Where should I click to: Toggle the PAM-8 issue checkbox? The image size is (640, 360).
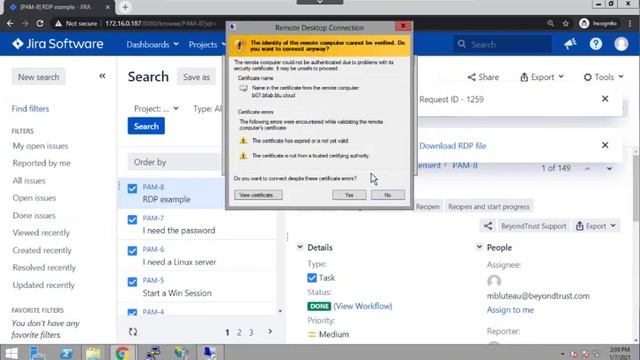(x=132, y=189)
